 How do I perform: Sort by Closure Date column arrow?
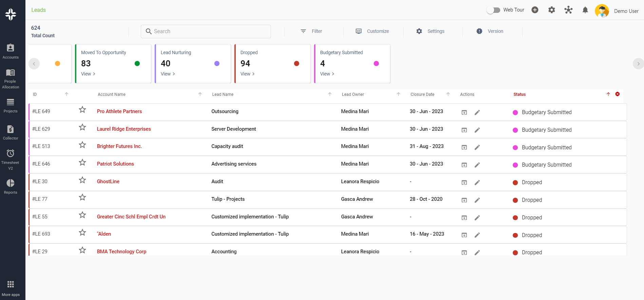tap(448, 94)
